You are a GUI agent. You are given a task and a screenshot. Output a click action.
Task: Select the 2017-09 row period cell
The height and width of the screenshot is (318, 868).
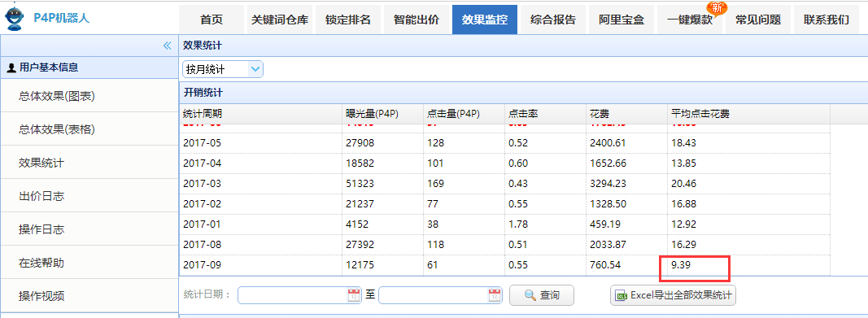point(261,265)
